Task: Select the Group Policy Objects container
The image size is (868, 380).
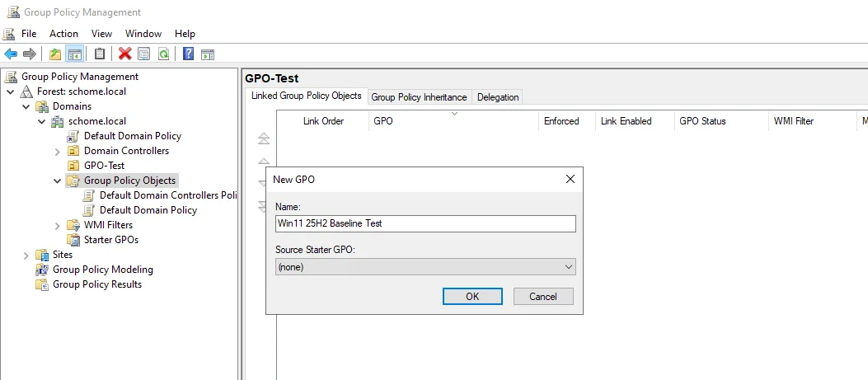Action: point(129,181)
